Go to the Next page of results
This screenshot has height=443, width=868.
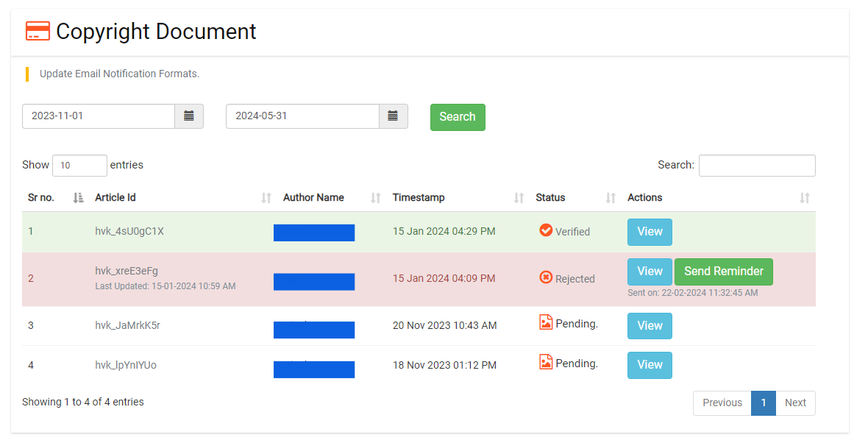tap(795, 403)
